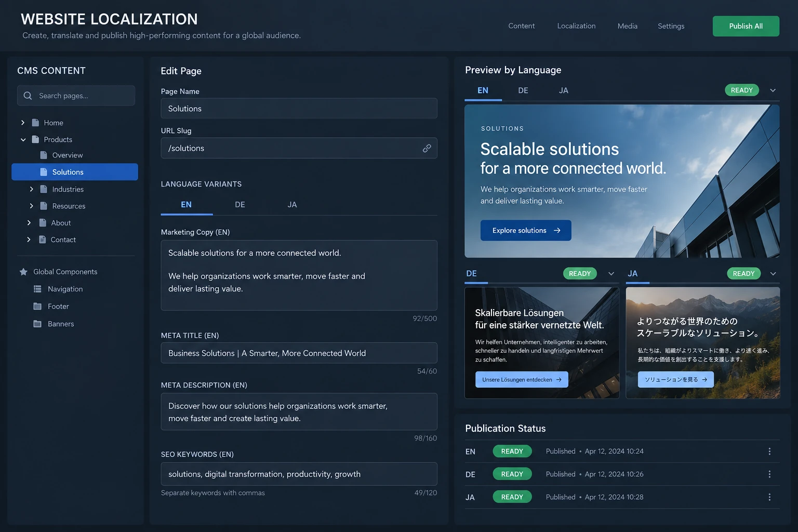Open the JA row three-dot menu
The width and height of the screenshot is (798, 532).
769,497
